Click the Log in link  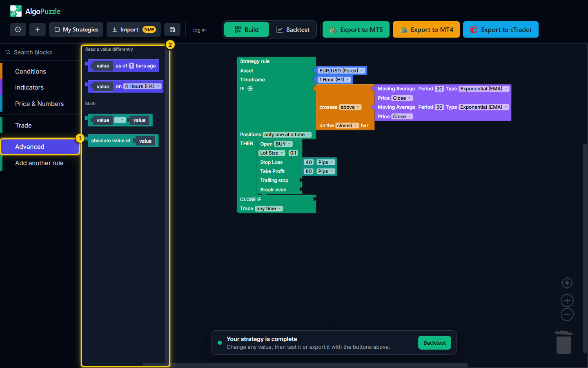pos(199,30)
